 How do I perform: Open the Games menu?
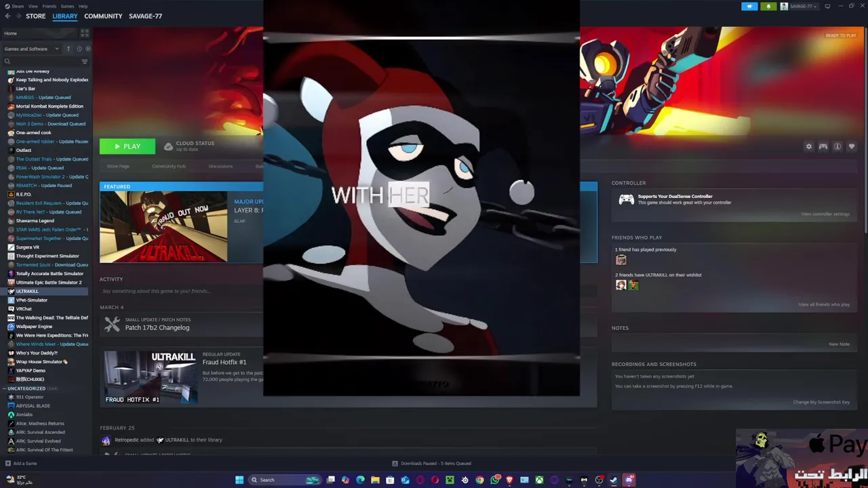(67, 6)
